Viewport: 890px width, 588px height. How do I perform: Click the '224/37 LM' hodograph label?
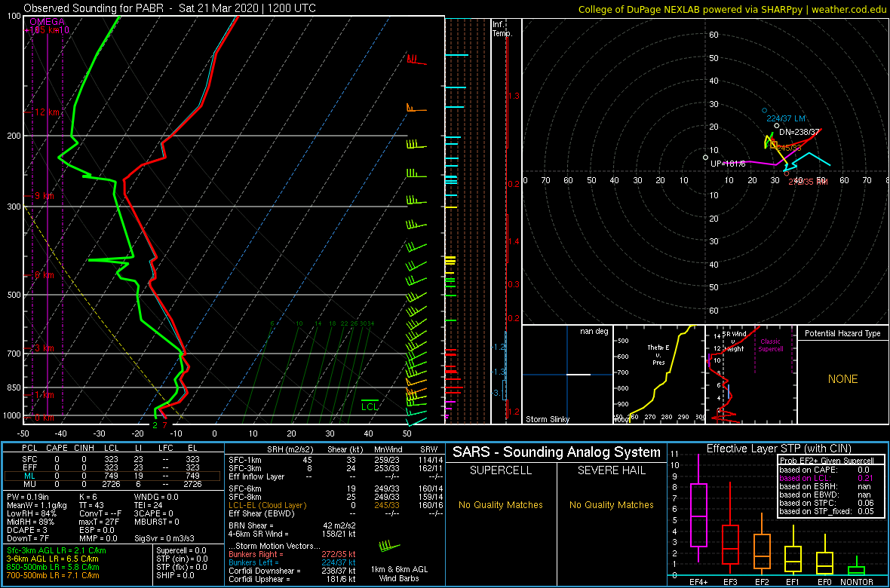[786, 118]
